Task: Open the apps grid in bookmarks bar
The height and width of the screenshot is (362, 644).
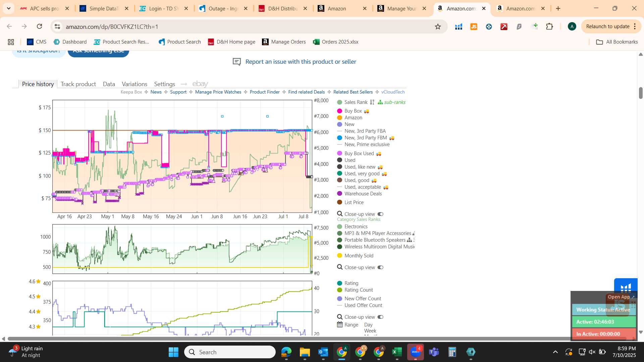Action: [x=11, y=42]
